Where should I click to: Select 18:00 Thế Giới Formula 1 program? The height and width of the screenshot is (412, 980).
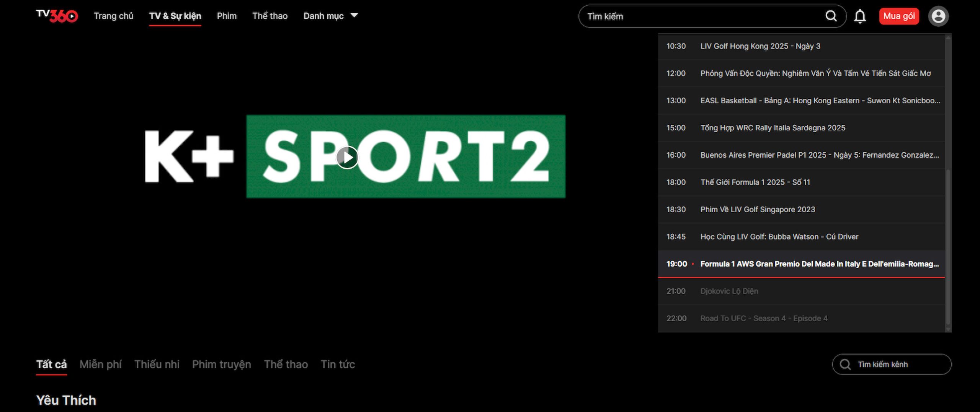pos(802,182)
